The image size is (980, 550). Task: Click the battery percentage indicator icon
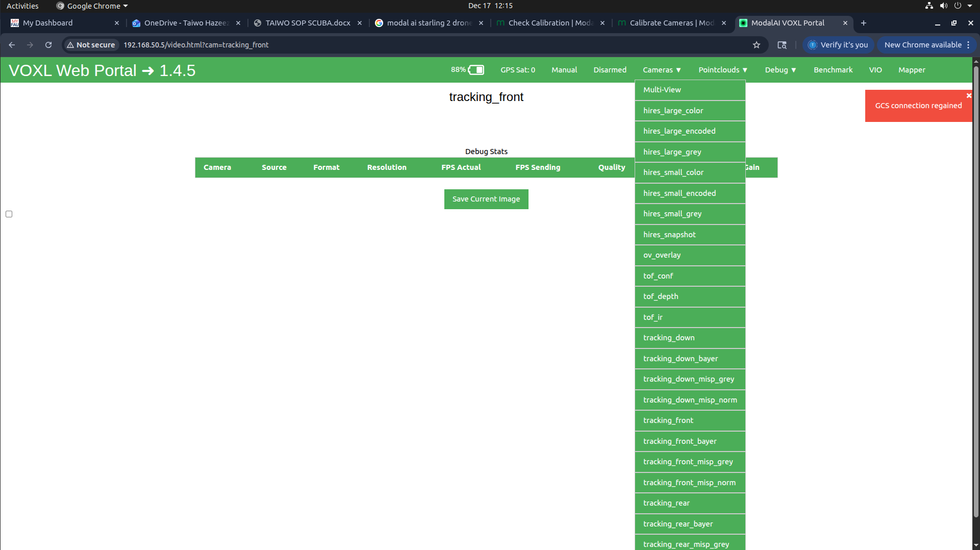[x=476, y=70]
